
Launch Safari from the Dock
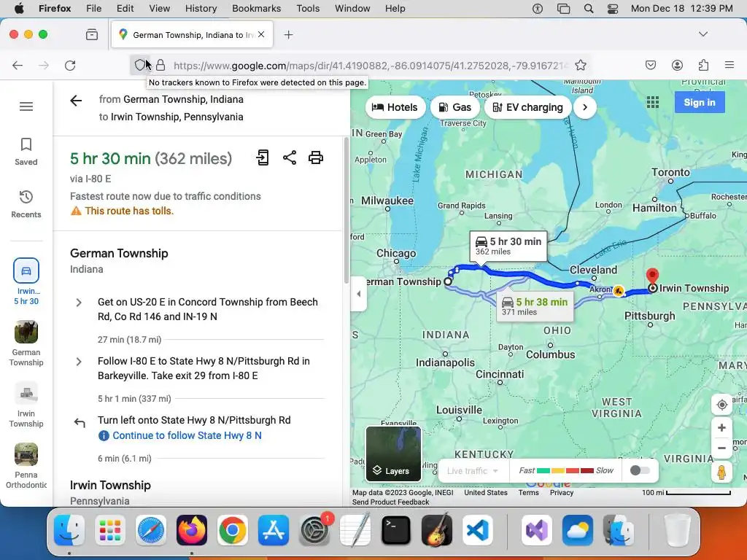click(x=151, y=530)
